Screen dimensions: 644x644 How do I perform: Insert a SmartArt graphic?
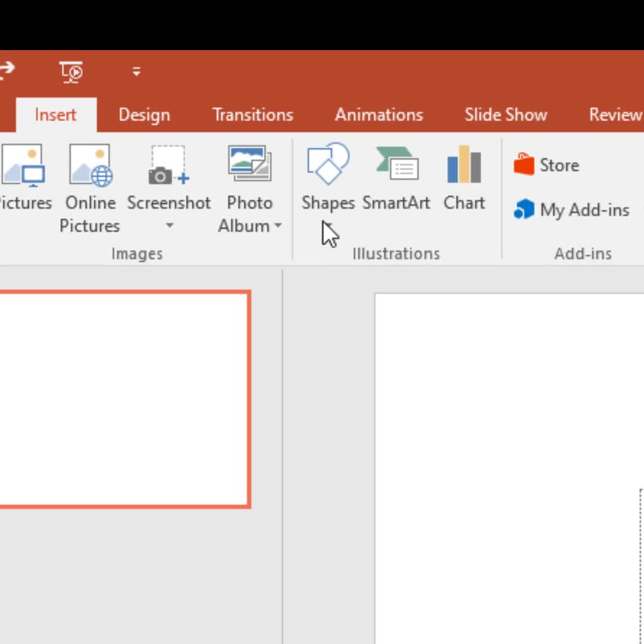pyautogui.click(x=397, y=178)
